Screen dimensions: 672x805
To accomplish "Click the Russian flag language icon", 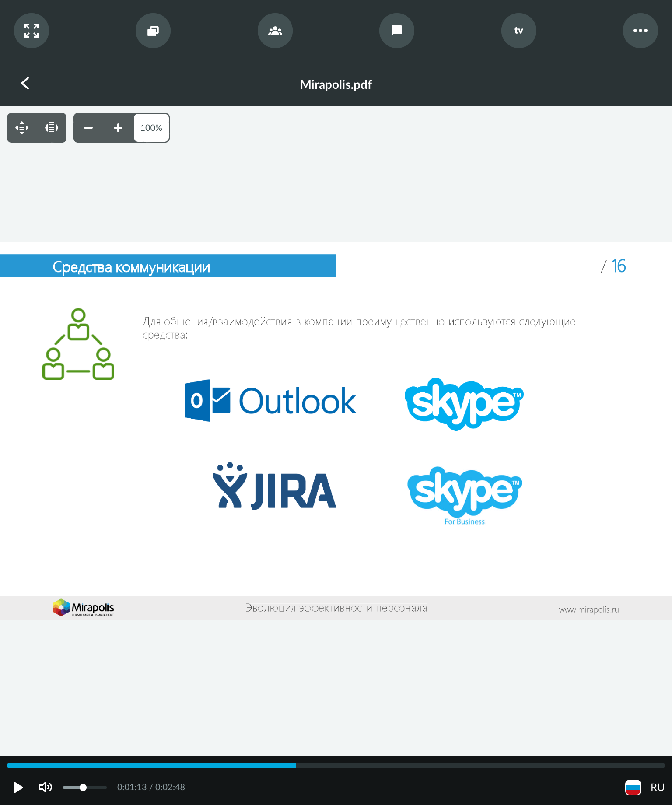I will coord(633,787).
